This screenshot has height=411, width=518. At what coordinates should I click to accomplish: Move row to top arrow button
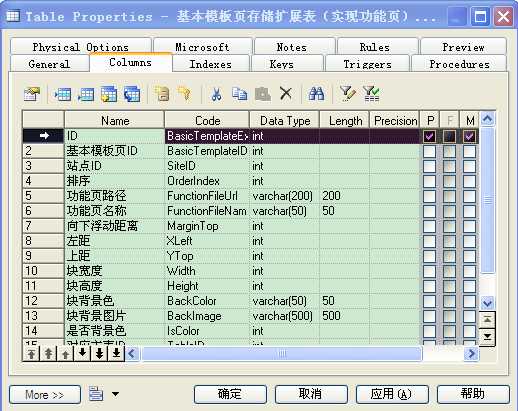point(31,354)
